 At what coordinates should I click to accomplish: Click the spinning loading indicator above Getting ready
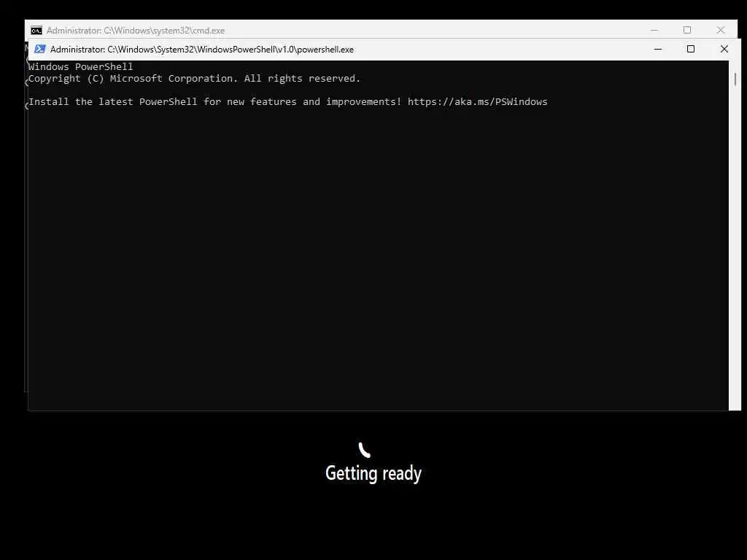pyautogui.click(x=364, y=449)
